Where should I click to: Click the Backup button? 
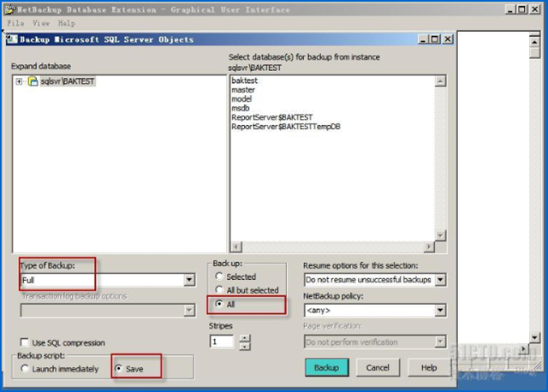327,367
